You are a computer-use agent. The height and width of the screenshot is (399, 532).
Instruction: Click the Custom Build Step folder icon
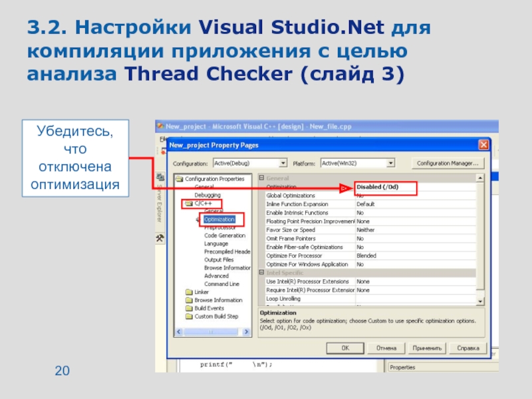tap(189, 317)
